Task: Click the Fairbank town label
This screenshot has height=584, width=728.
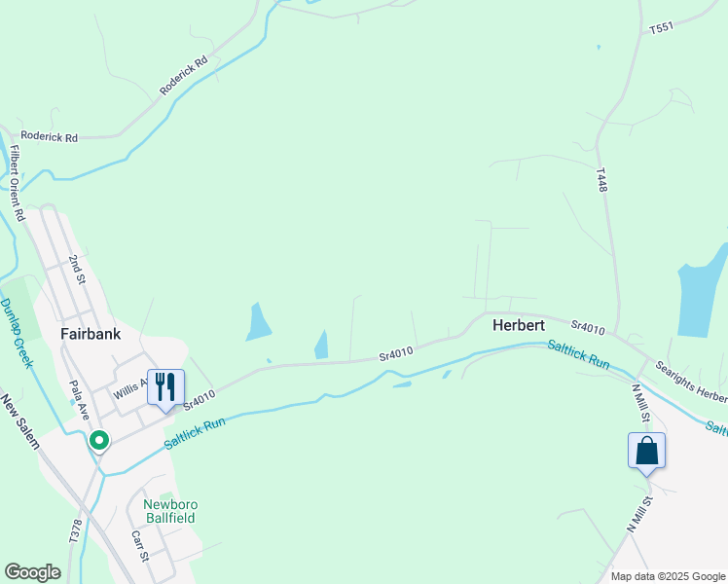Action: (91, 334)
